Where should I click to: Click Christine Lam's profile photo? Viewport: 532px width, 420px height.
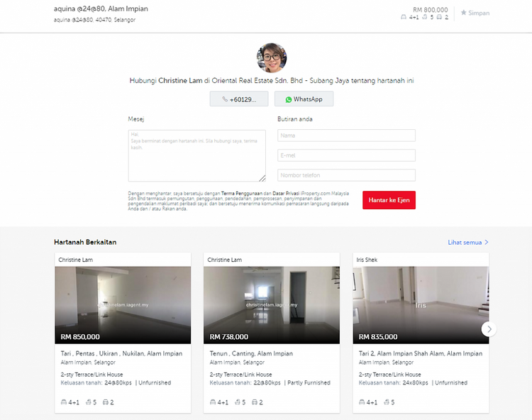point(272,57)
